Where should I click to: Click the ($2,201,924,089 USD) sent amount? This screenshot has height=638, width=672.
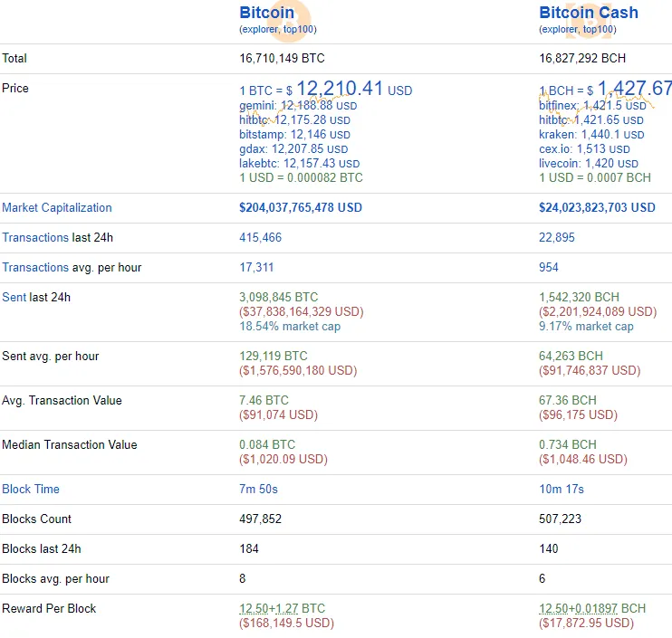[x=598, y=311]
